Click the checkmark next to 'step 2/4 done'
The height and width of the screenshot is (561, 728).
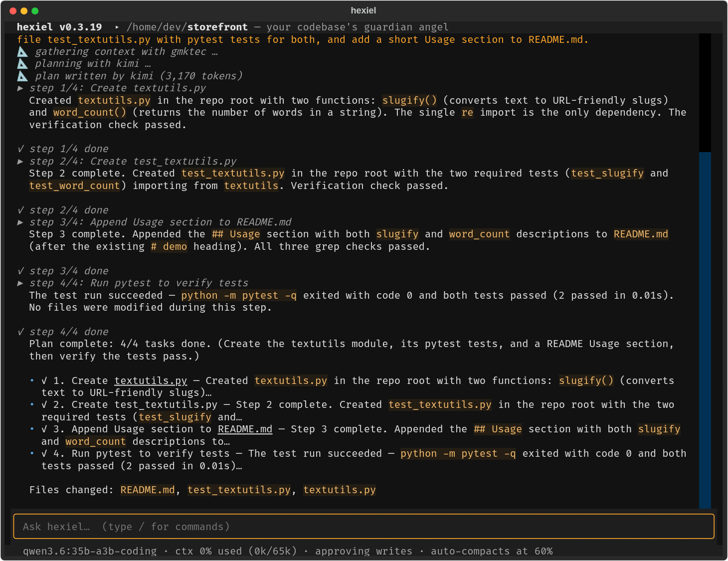(20, 210)
